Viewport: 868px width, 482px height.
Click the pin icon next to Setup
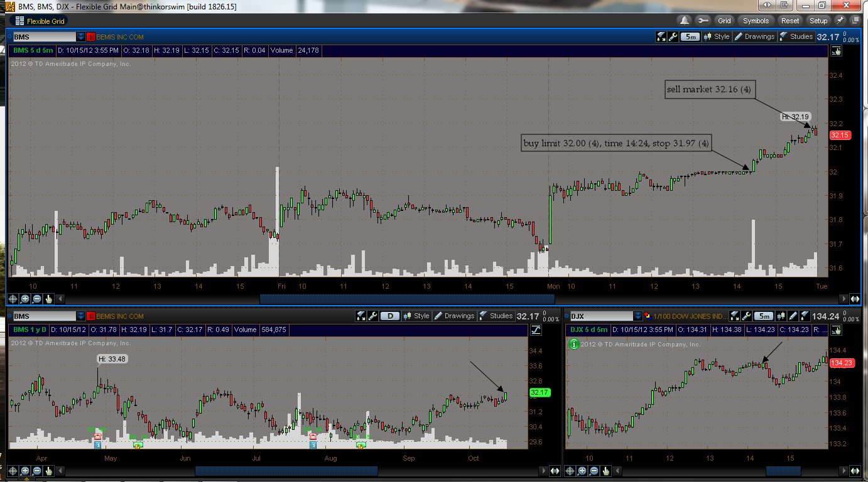pyautogui.click(x=840, y=21)
